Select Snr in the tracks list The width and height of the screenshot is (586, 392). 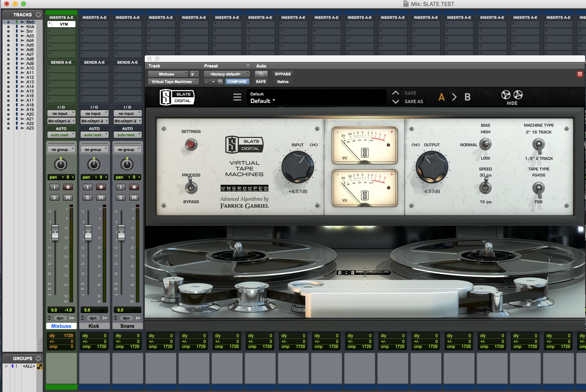pos(30,31)
